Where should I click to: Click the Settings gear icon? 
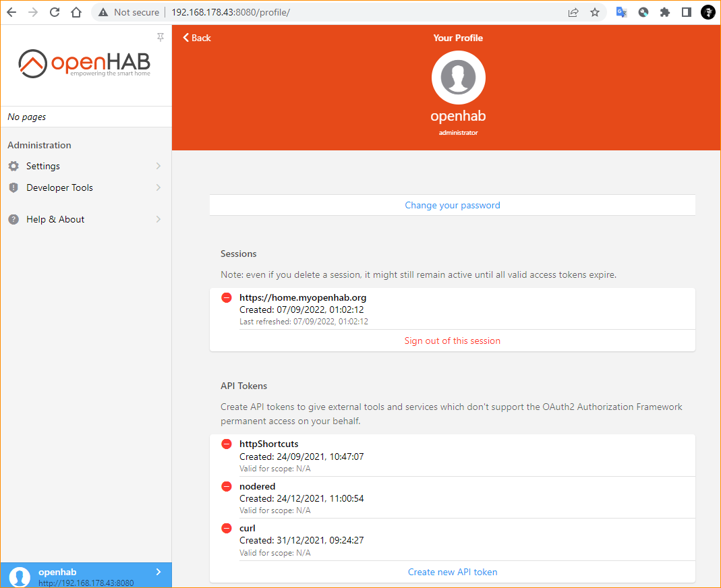point(13,166)
